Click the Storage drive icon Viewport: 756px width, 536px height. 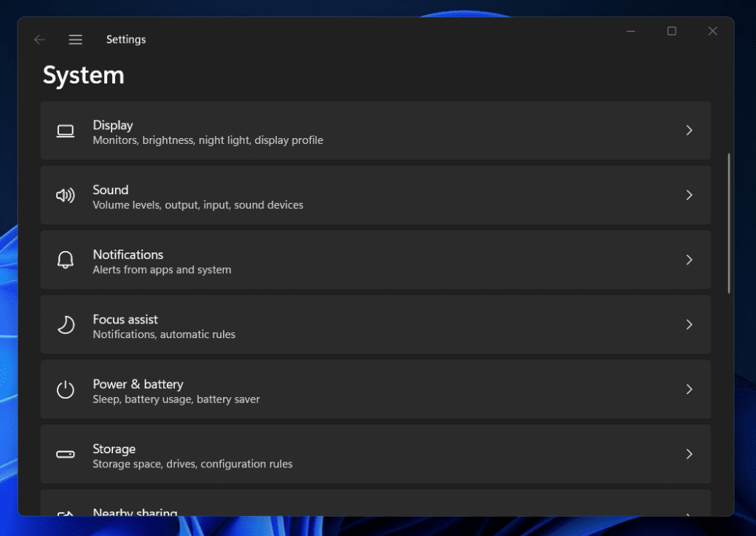[66, 454]
